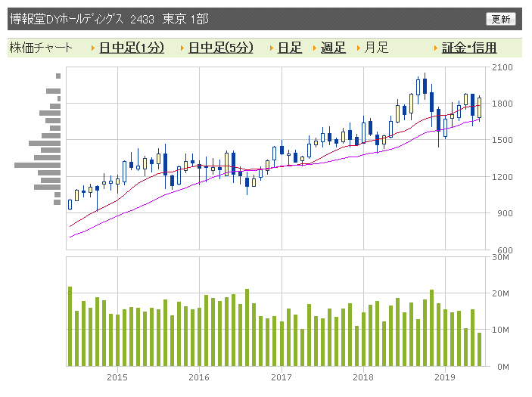The width and height of the screenshot is (532, 397).
Task: Click the stock code 2433
Action: tap(142, 20)
